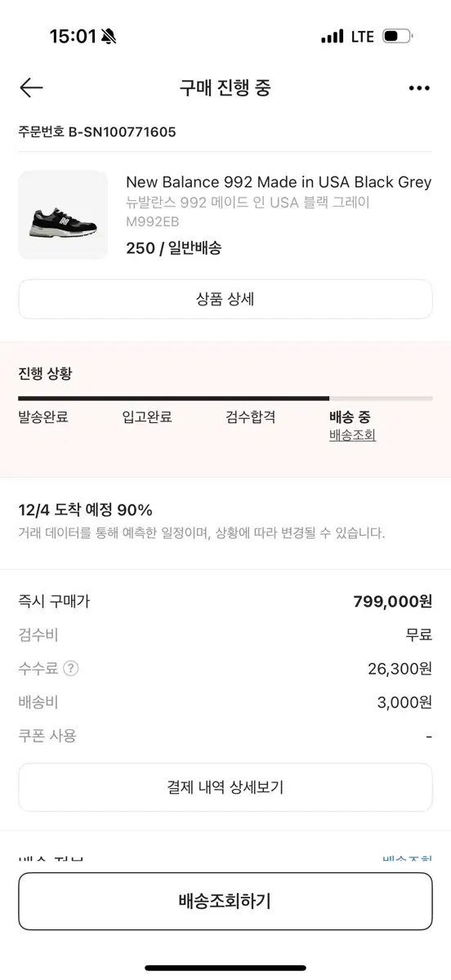Tap the muted bell status icon
This screenshot has height=980, width=451.
pyautogui.click(x=109, y=37)
